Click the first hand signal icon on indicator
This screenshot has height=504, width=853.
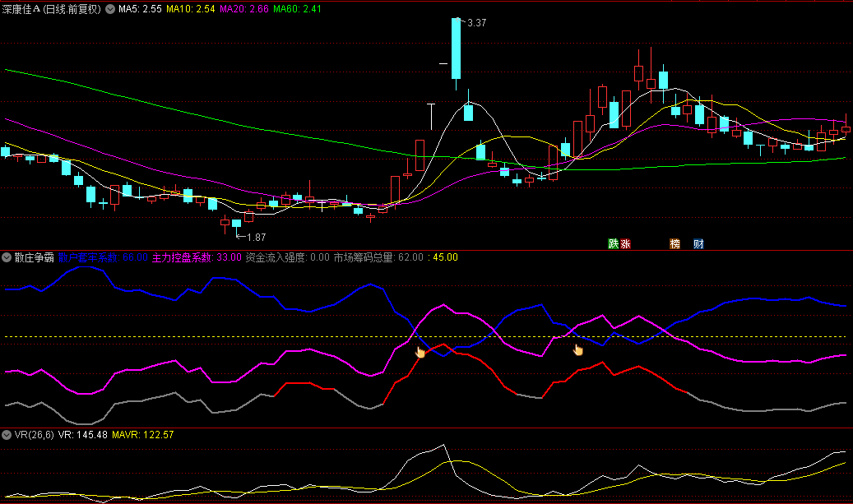tap(420, 352)
